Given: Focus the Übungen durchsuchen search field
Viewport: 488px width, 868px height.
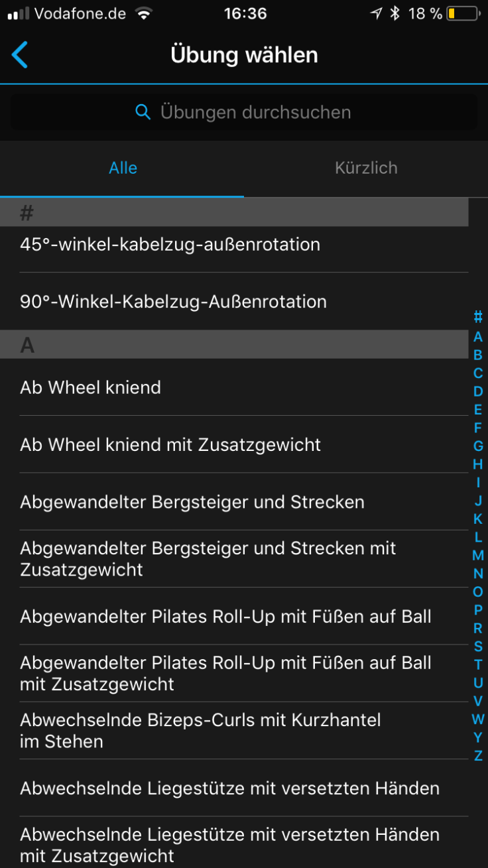Looking at the screenshot, I should pyautogui.click(x=255, y=111).
